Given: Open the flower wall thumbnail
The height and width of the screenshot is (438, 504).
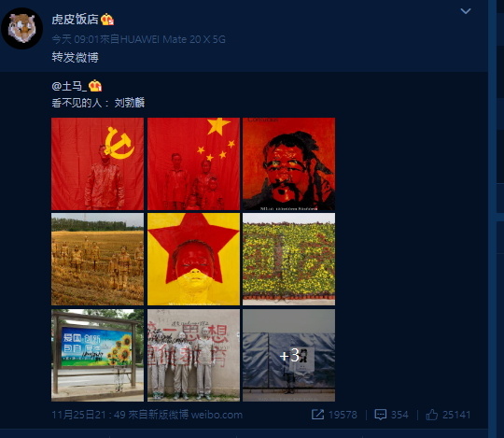Looking at the screenshot, I should [289, 260].
